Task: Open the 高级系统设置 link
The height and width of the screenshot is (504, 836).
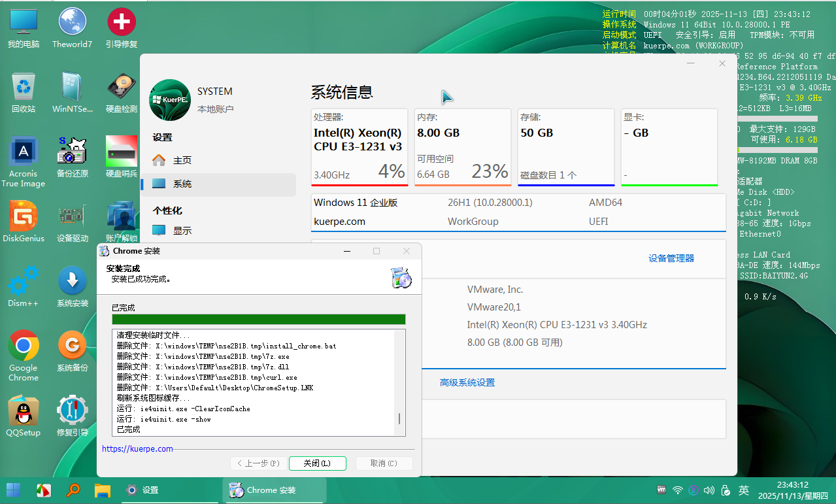Action: pyautogui.click(x=467, y=383)
